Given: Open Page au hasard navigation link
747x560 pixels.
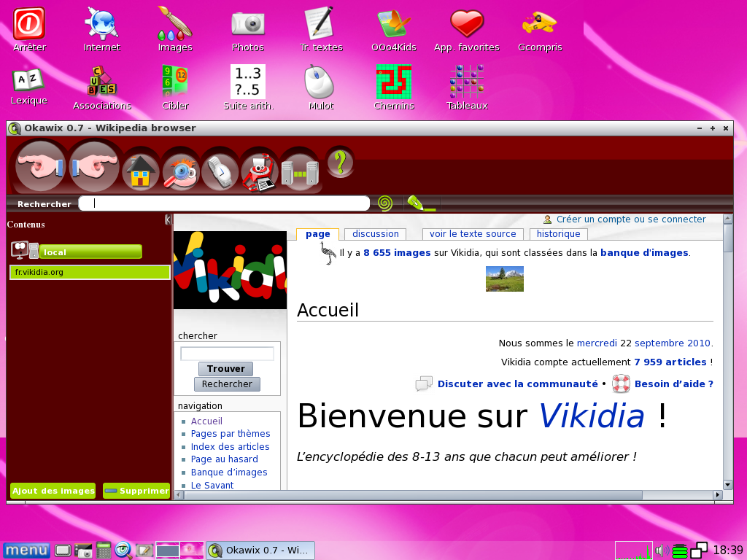Looking at the screenshot, I should click(x=225, y=459).
